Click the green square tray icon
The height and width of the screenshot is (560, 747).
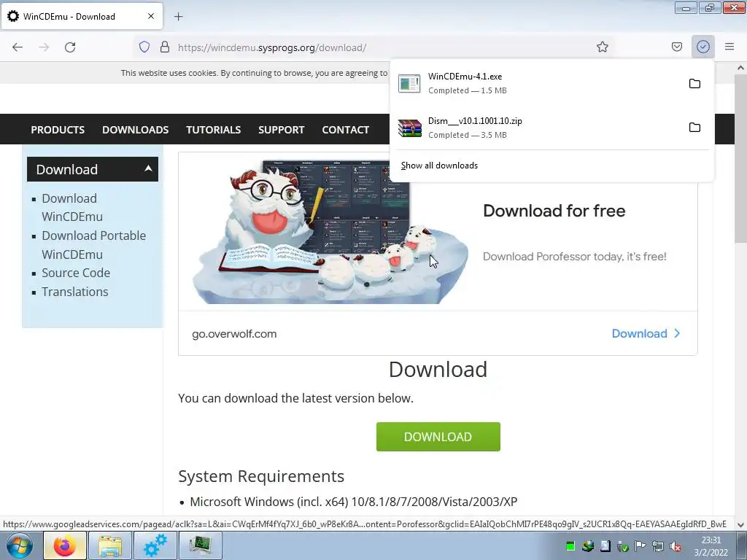pyautogui.click(x=570, y=546)
